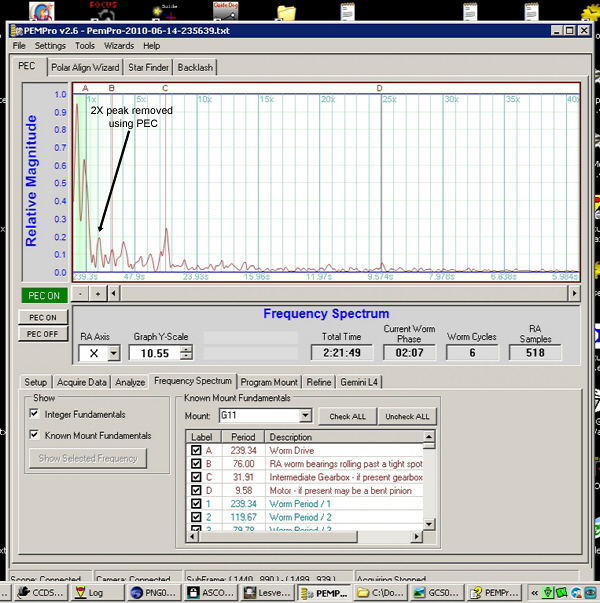Image resolution: width=600 pixels, height=603 pixels.
Task: Click the PEMP active taskbar button
Action: (323, 592)
